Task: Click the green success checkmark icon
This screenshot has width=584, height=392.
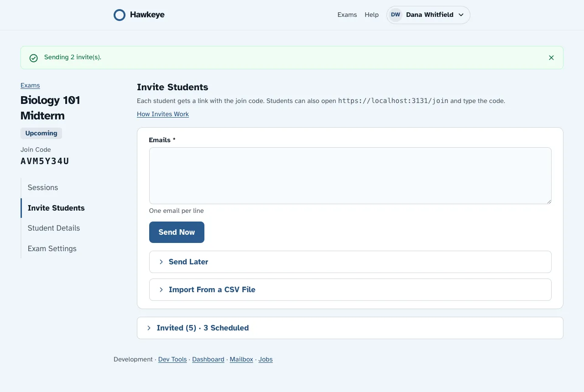Action: point(34,58)
